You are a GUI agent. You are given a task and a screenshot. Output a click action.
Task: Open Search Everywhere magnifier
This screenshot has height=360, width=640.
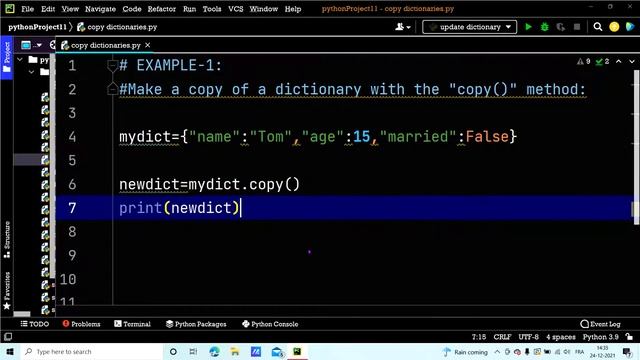pos(598,27)
